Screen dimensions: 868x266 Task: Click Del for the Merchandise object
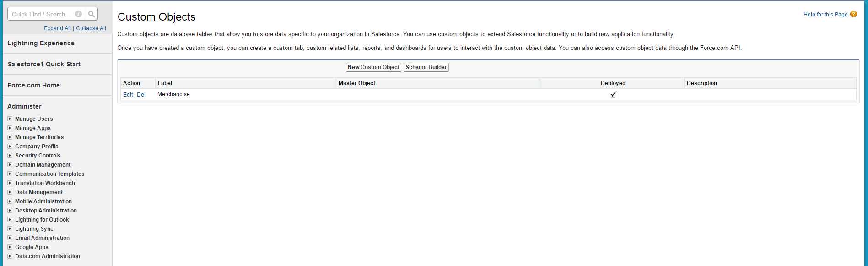click(141, 95)
